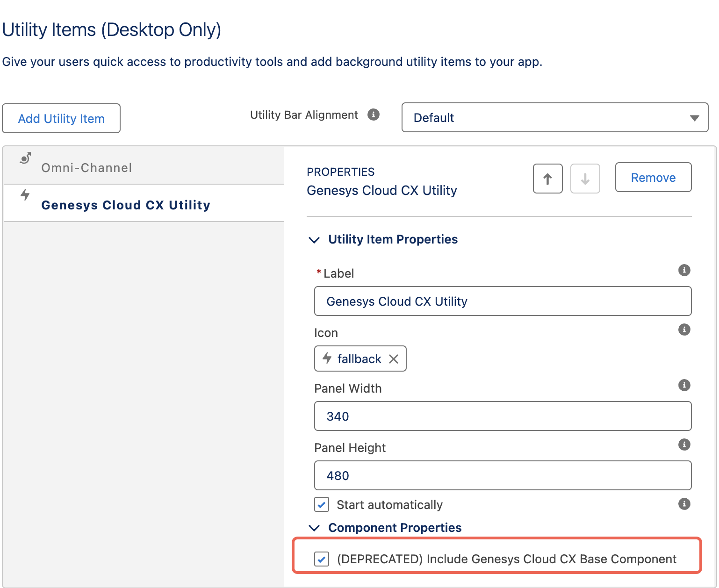Show info tooltip for Start automatically
Screen dimensions: 719x588
(684, 504)
